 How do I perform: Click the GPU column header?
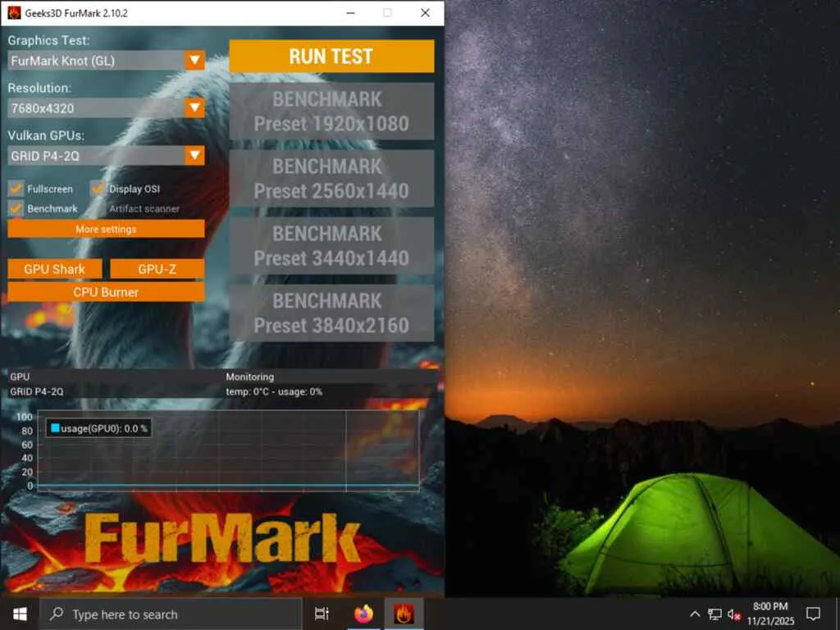pos(20,377)
